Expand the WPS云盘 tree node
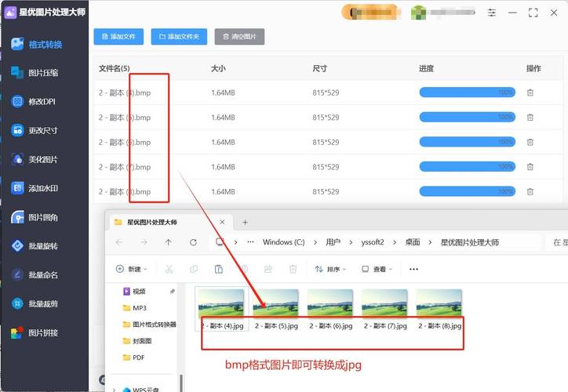Image resolution: width=568 pixels, height=392 pixels. [x=114, y=390]
